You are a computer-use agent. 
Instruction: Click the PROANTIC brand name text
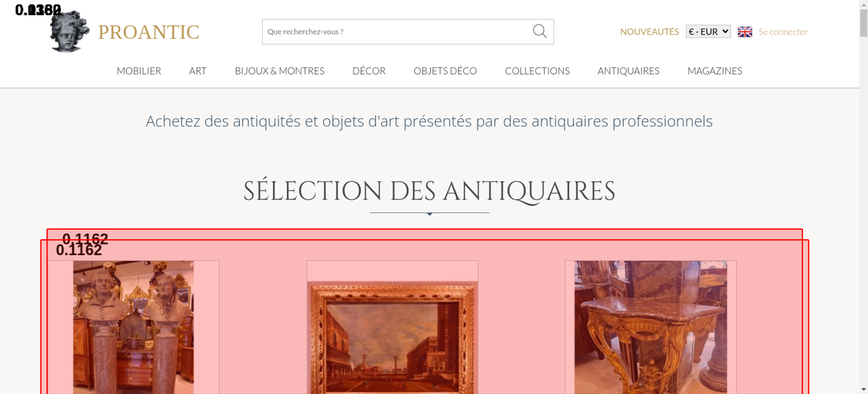[148, 32]
